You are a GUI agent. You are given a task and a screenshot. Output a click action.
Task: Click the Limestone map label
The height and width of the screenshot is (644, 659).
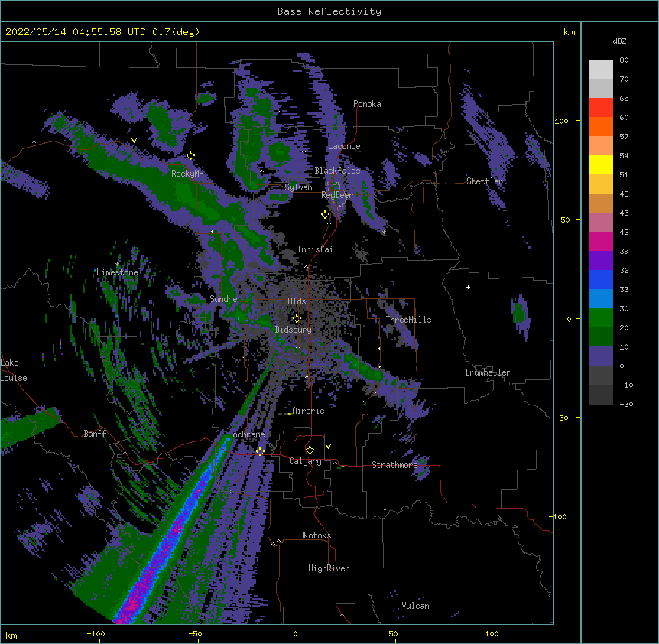(x=117, y=272)
